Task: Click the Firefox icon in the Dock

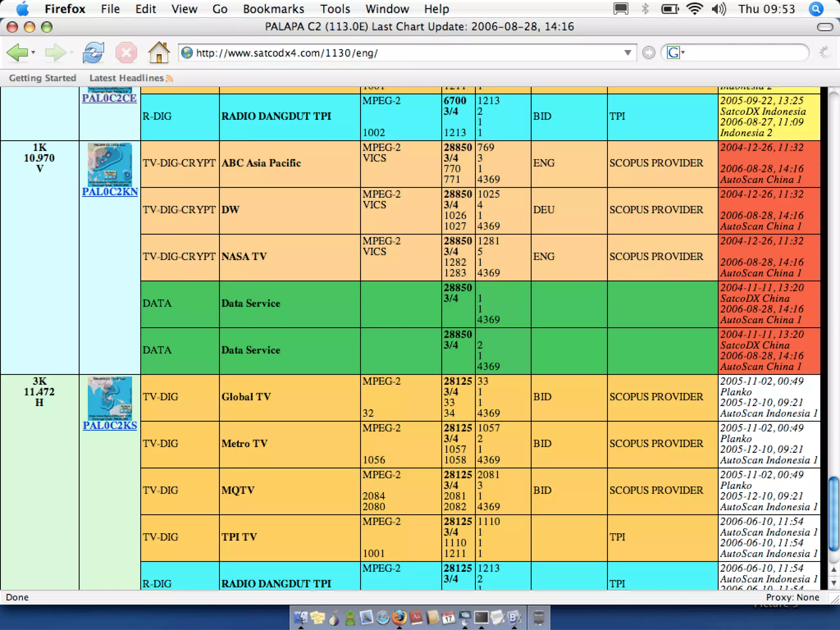Action: click(399, 618)
